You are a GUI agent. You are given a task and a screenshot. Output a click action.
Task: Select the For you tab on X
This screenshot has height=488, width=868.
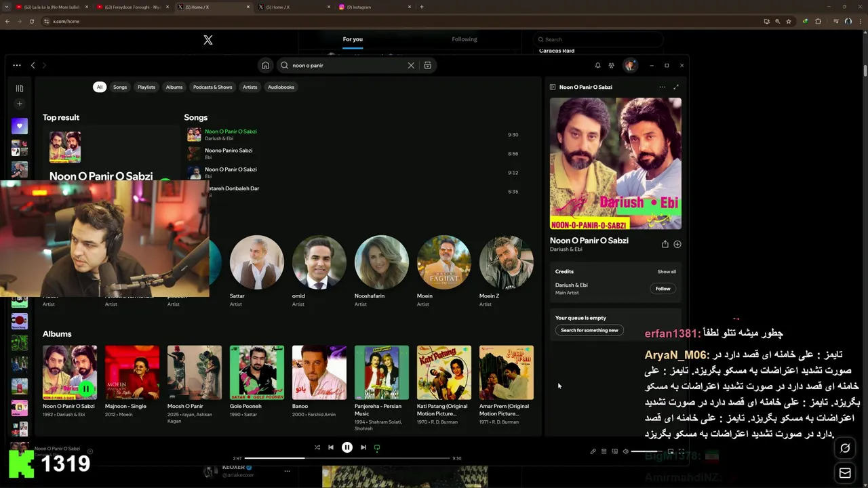point(353,39)
